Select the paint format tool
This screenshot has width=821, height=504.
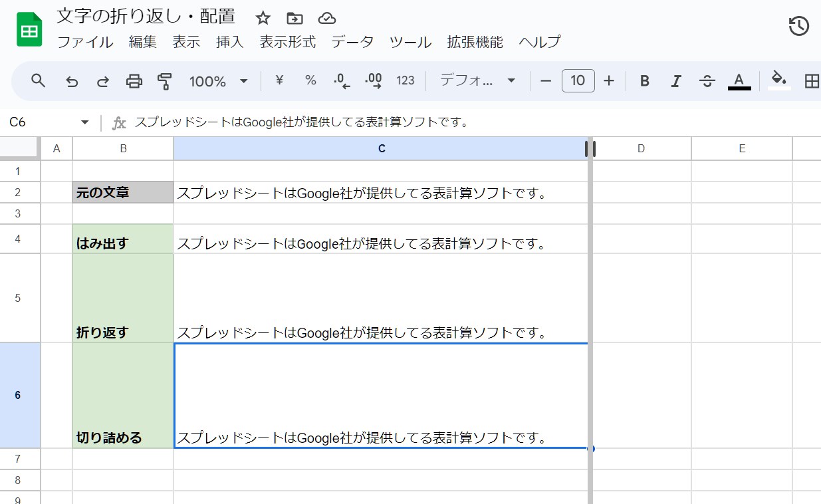point(164,80)
